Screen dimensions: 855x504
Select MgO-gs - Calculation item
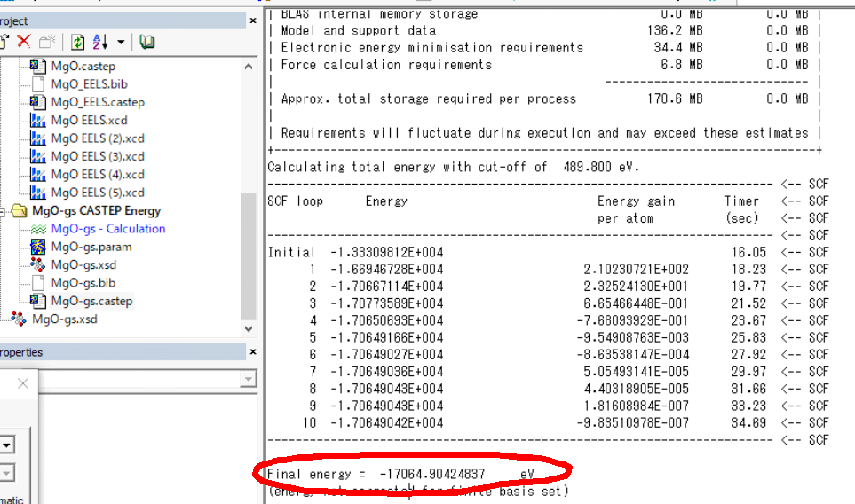[x=108, y=229]
